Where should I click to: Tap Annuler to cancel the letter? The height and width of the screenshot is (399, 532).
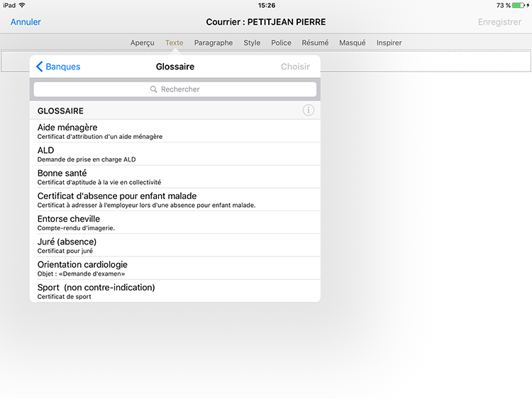(x=26, y=22)
